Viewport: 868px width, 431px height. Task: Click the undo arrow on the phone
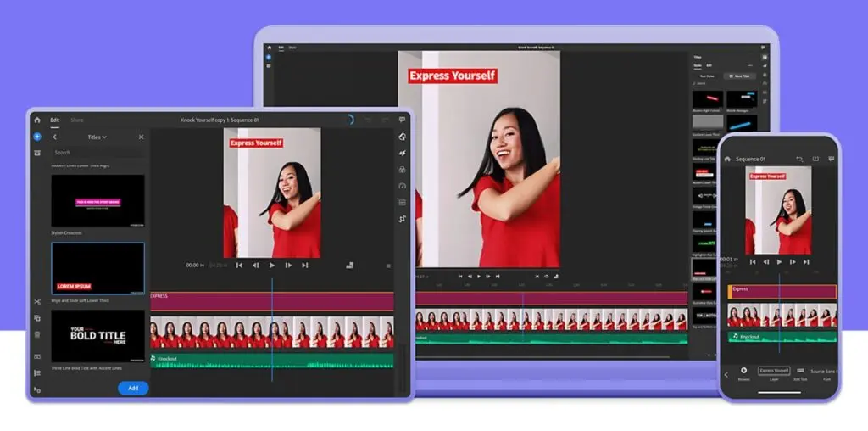[798, 159]
